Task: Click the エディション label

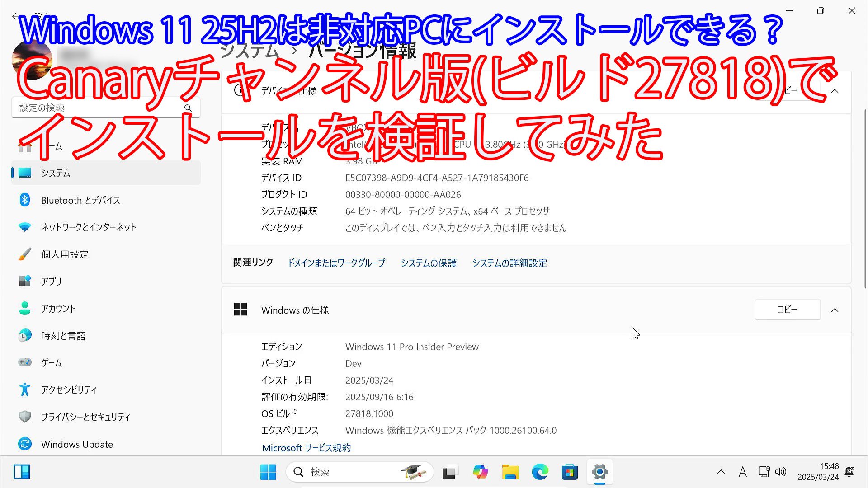Action: (x=281, y=347)
